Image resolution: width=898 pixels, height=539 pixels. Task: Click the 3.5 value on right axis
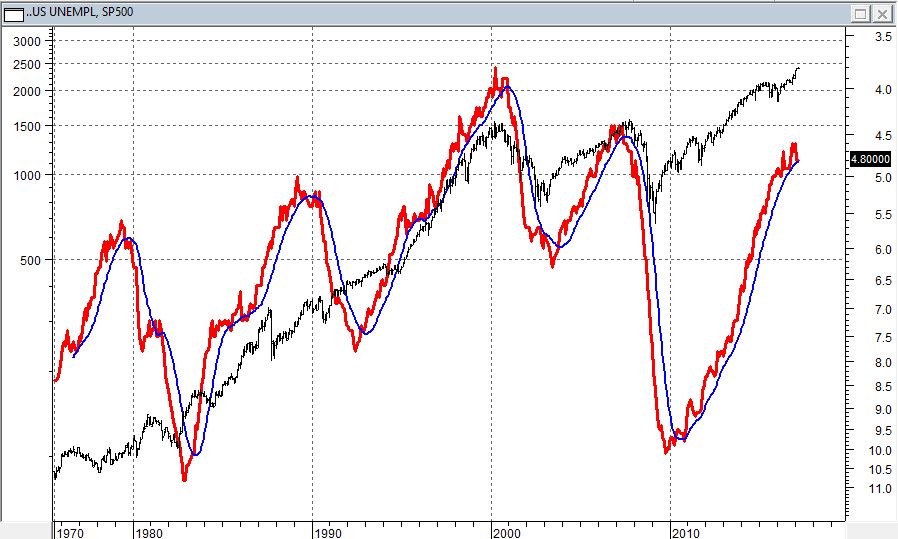(884, 37)
